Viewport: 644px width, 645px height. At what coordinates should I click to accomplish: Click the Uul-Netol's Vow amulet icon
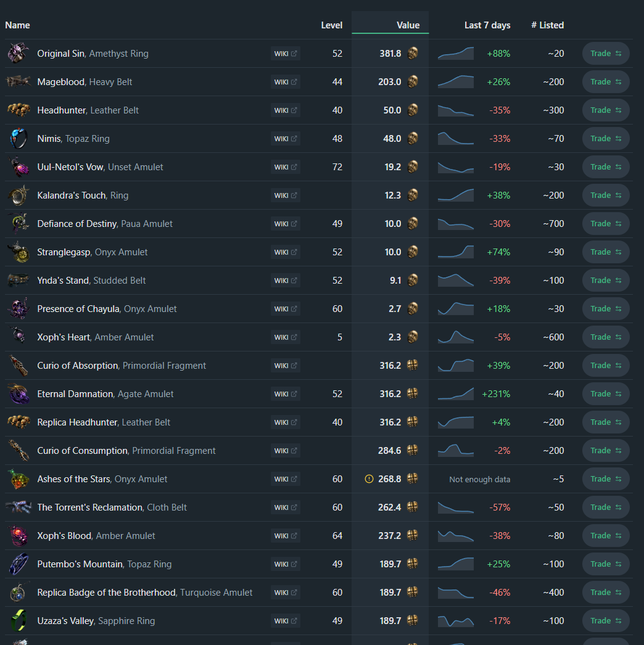point(19,167)
